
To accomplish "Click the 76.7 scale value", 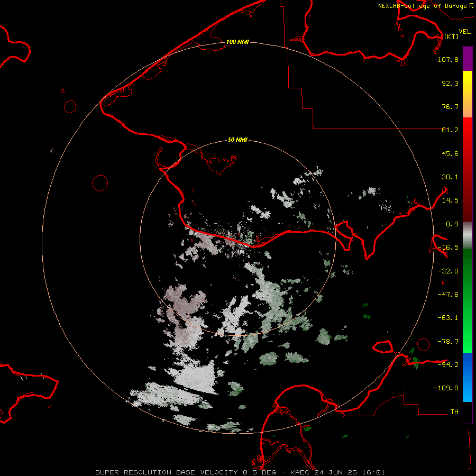I will pos(450,106).
